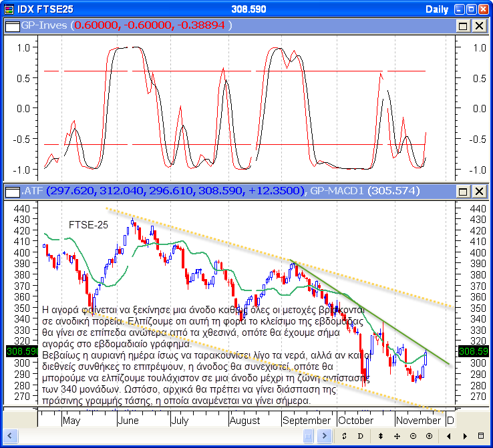Open the panel layout icon at bottom right
This screenshot has height=448, width=493.
tap(480, 436)
